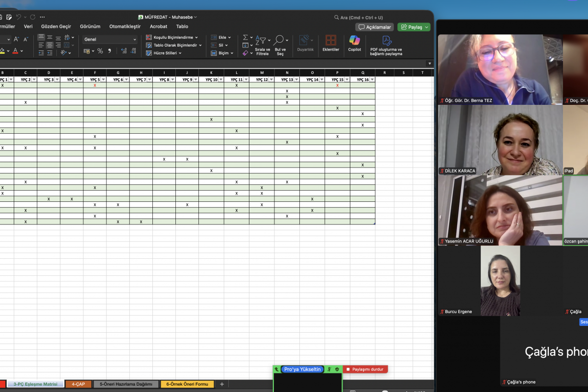This screenshot has height=392, width=588.
Task: Expand the Genel number format dropdown
Action: [x=135, y=39]
